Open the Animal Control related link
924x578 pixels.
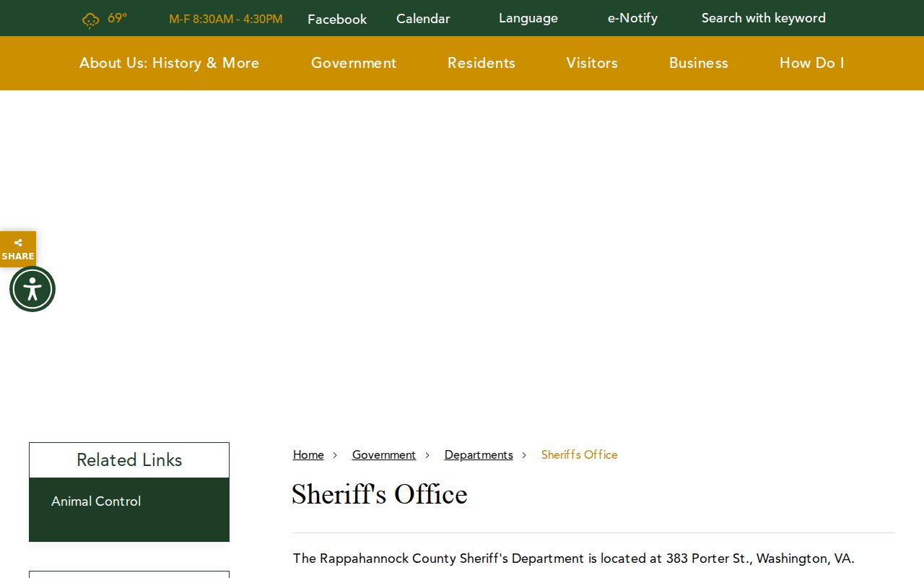96,501
